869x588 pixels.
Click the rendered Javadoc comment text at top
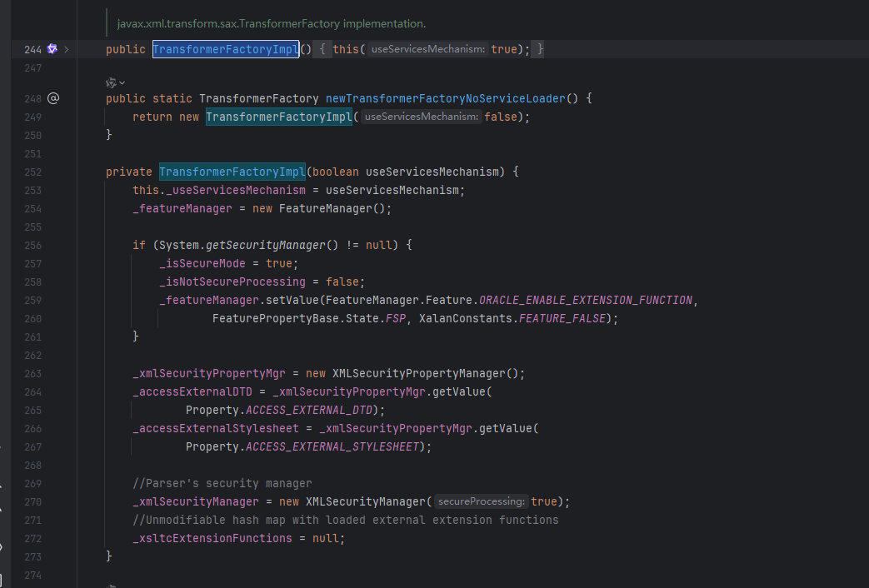[271, 24]
